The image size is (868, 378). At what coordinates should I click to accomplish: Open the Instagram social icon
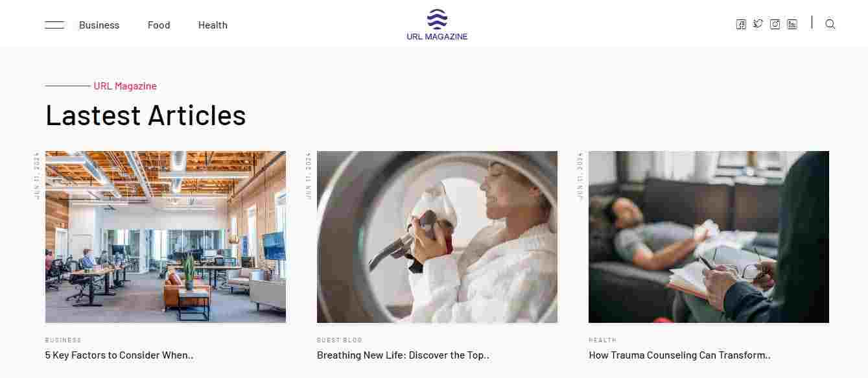[775, 25]
